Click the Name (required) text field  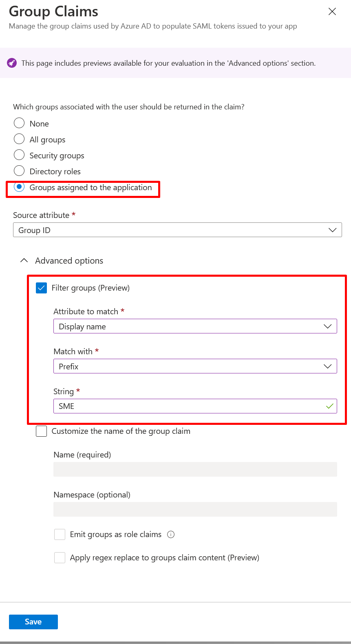click(195, 469)
